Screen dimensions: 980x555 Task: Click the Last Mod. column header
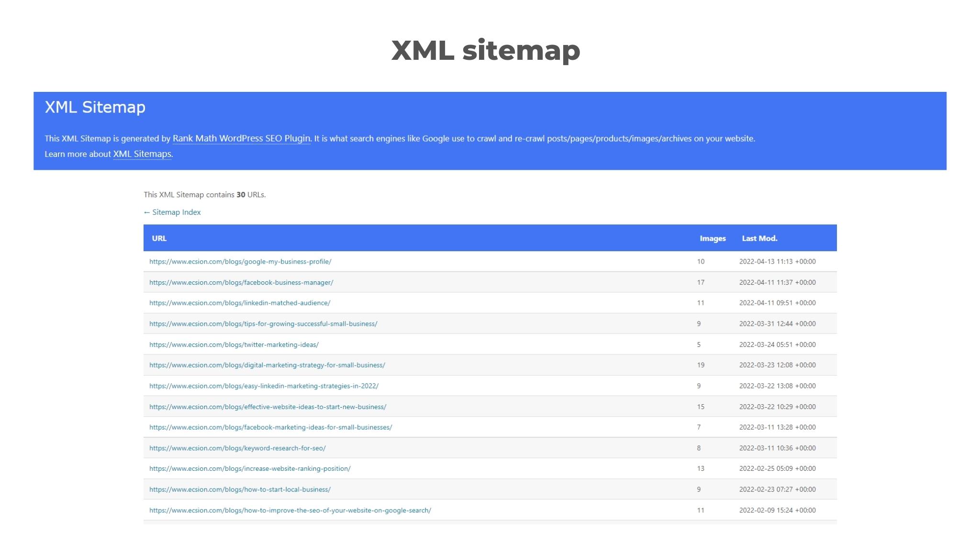pos(759,238)
